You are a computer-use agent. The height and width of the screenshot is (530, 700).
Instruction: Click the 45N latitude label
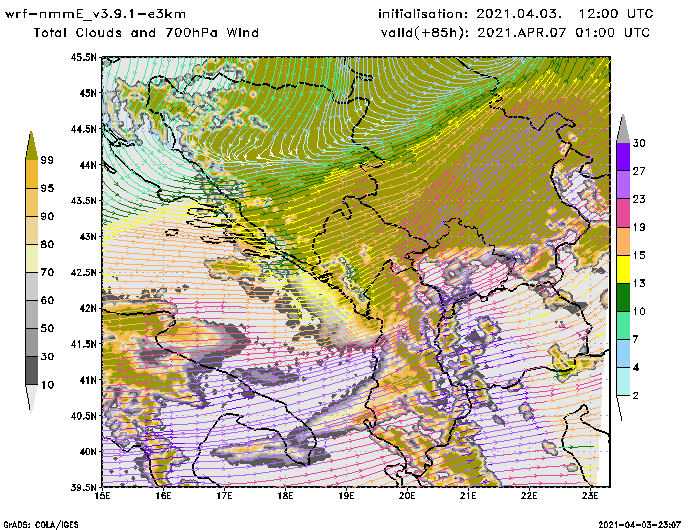[x=88, y=93]
